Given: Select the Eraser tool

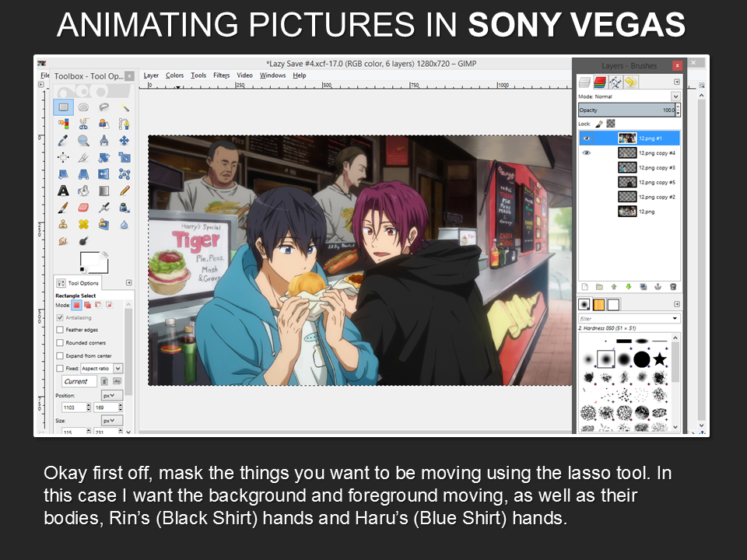Looking at the screenshot, I should click(x=83, y=208).
